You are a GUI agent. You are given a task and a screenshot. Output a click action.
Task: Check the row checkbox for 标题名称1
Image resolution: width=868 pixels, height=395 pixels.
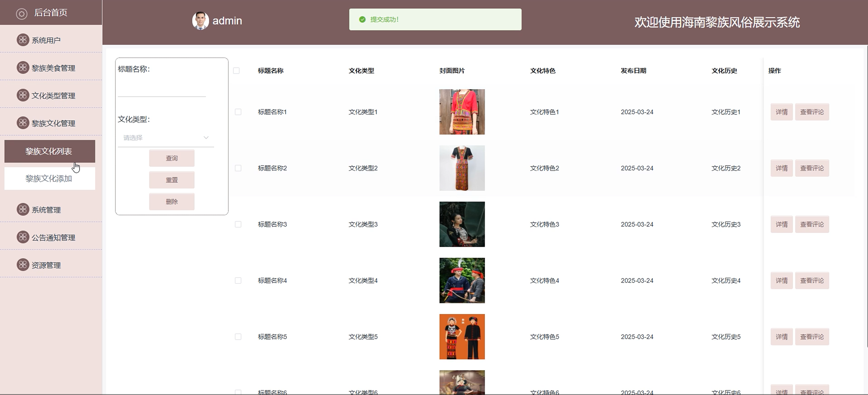click(x=238, y=112)
